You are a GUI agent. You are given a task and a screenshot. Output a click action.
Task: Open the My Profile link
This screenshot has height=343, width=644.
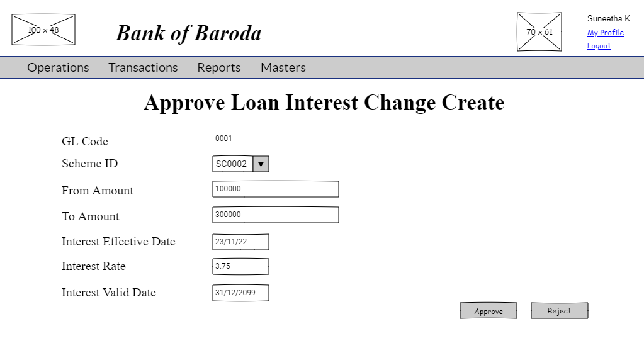pyautogui.click(x=605, y=33)
